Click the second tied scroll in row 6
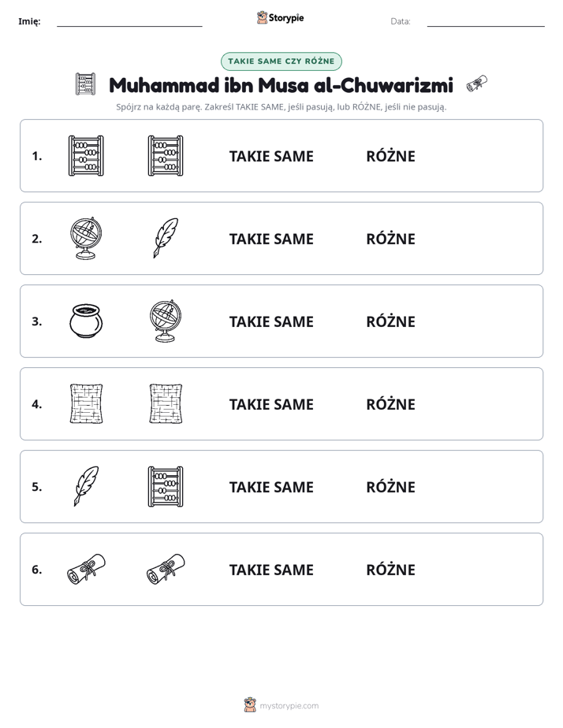Viewport: 563px width, 728px height. click(166, 569)
